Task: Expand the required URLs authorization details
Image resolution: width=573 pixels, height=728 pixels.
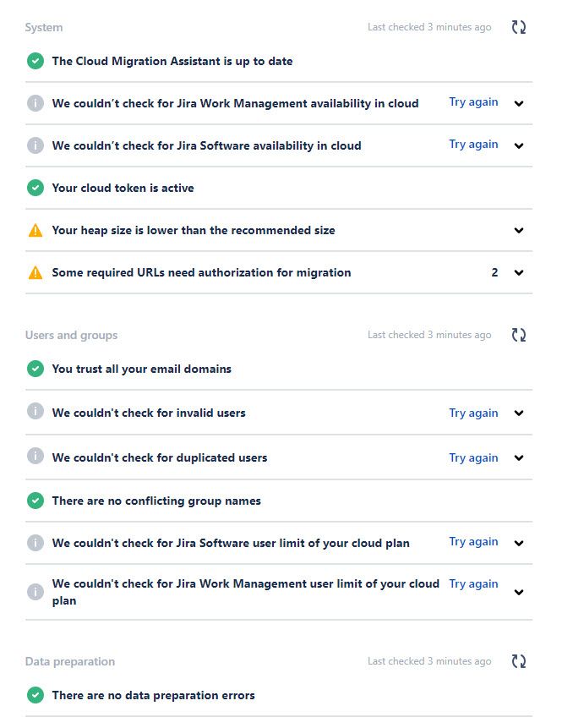Action: click(x=519, y=272)
